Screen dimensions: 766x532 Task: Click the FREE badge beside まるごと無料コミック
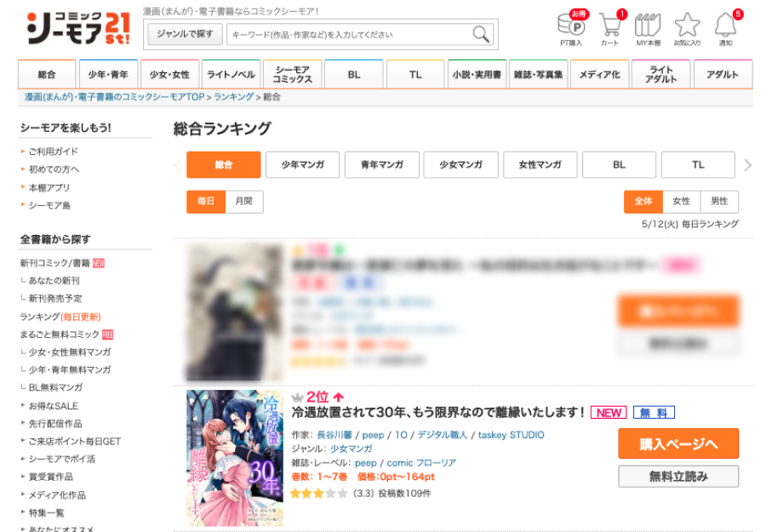pyautogui.click(x=107, y=335)
